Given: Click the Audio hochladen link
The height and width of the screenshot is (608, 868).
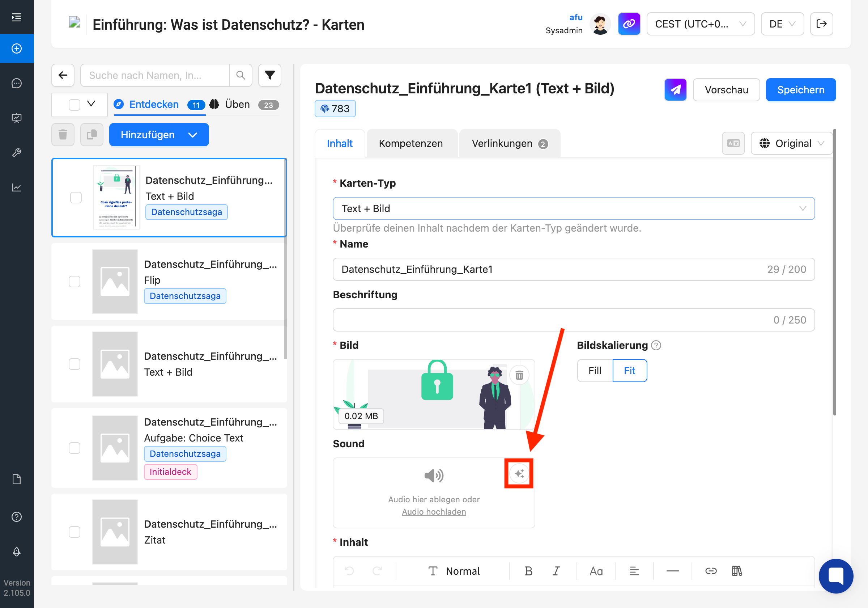Looking at the screenshot, I should point(434,511).
